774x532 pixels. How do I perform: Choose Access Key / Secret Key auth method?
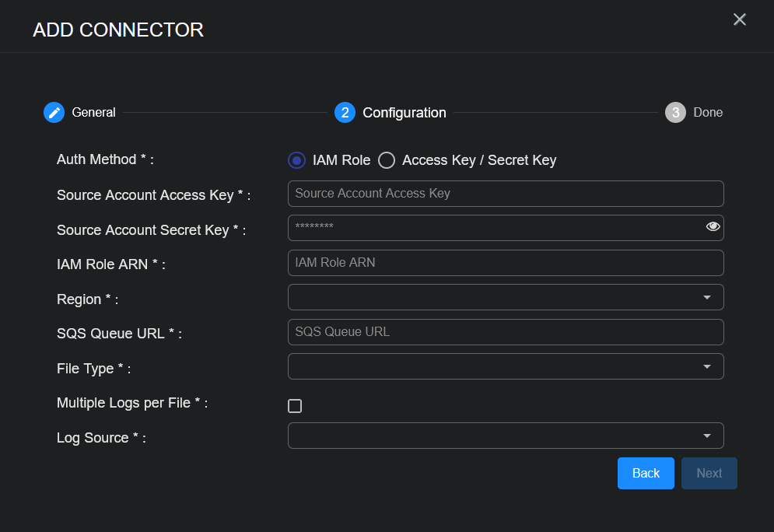click(x=387, y=160)
